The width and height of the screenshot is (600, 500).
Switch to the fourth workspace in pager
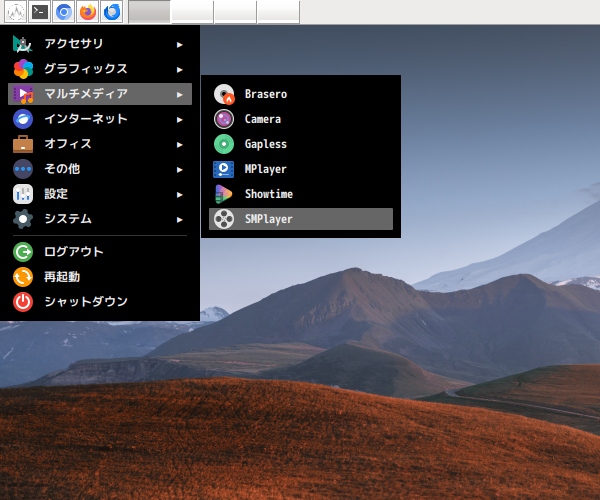(279, 12)
